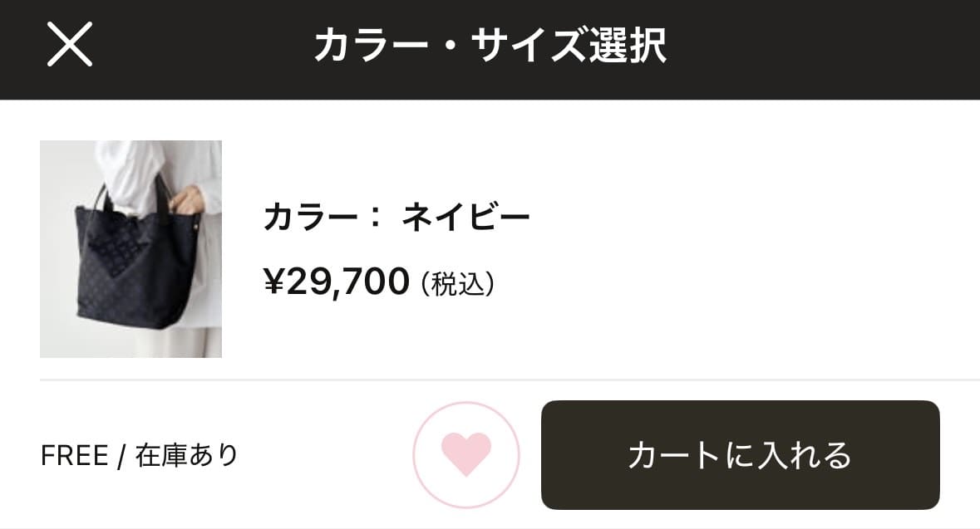Select the FREE / 在庫あり row

point(140,456)
